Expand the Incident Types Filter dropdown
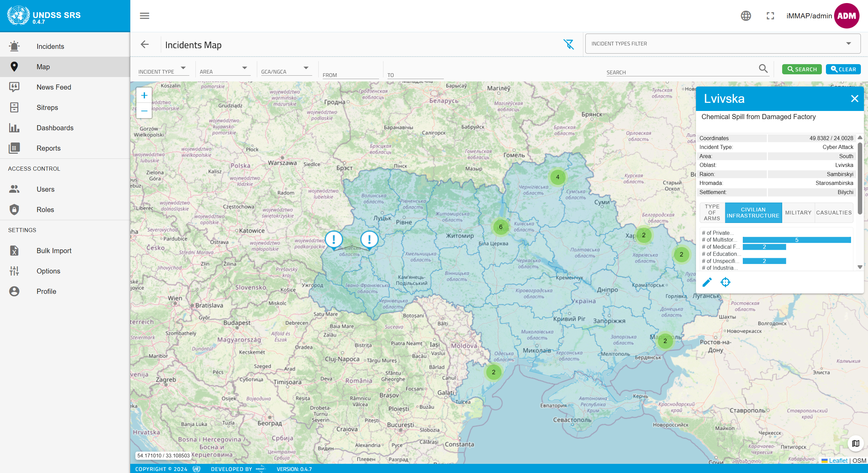868x473 pixels. (848, 43)
